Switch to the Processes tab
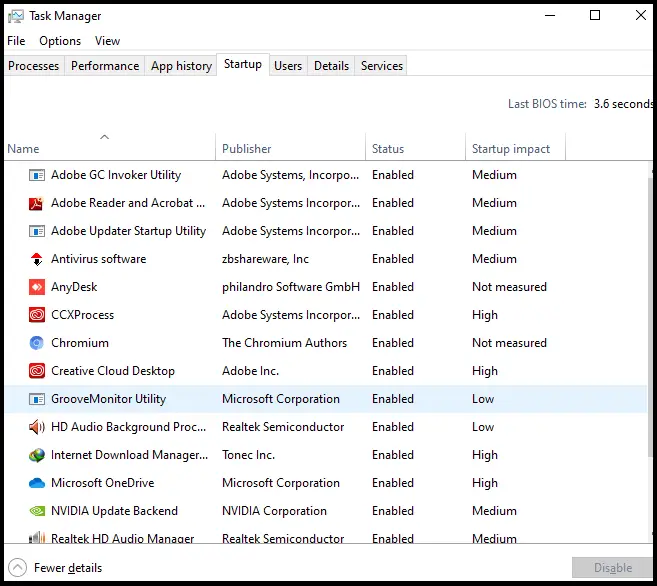657x586 pixels. click(34, 66)
